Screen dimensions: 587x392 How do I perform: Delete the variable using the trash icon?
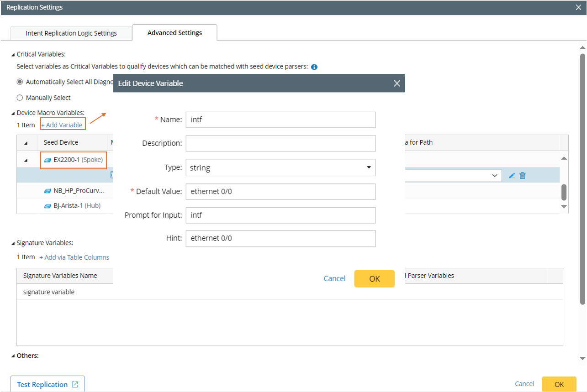523,176
